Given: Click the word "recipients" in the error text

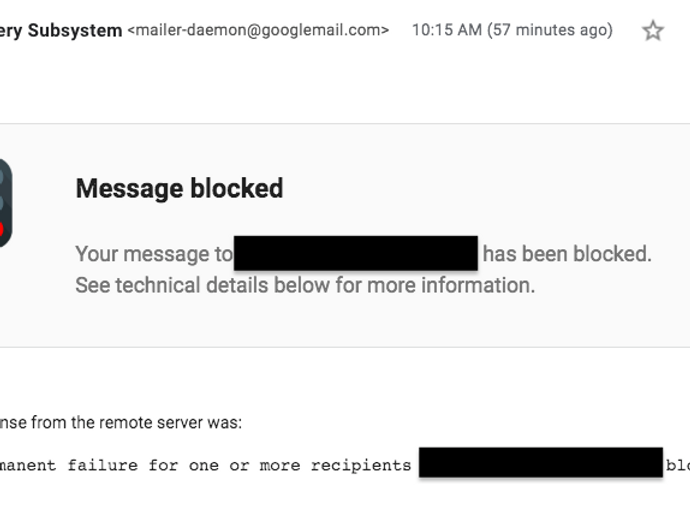Looking at the screenshot, I should pos(361,466).
